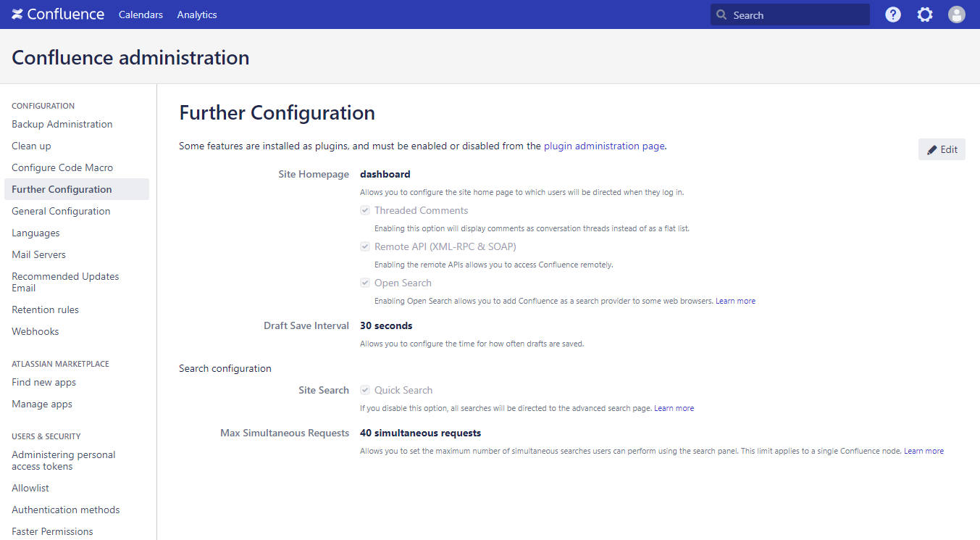The width and height of the screenshot is (980, 540).
Task: Open Mail Servers settings
Action: click(x=38, y=254)
